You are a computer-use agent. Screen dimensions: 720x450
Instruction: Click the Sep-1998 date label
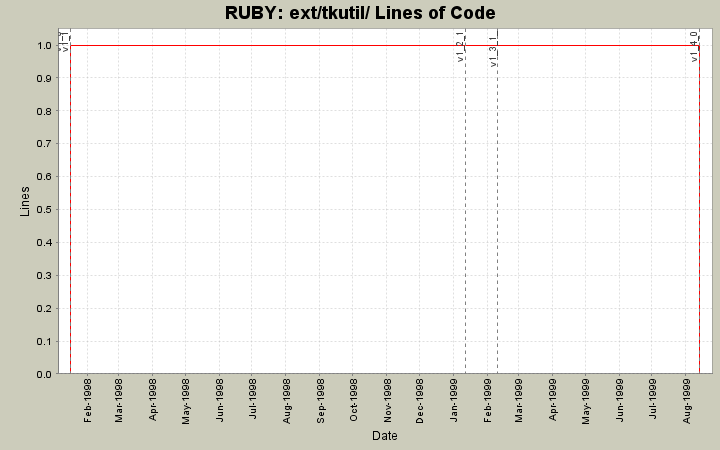(x=320, y=401)
